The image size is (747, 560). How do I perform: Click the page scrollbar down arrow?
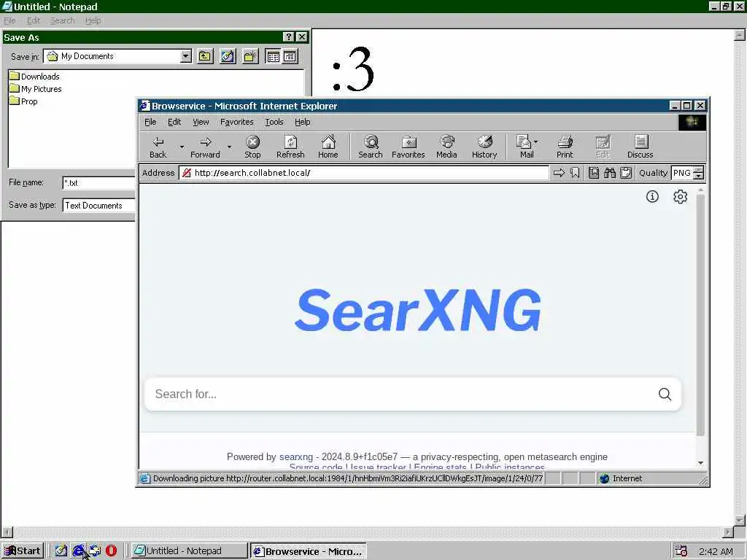pyautogui.click(x=700, y=463)
